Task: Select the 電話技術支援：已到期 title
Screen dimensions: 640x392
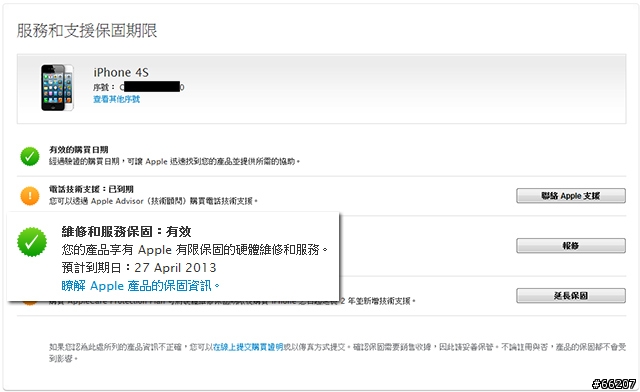Action: (91, 189)
